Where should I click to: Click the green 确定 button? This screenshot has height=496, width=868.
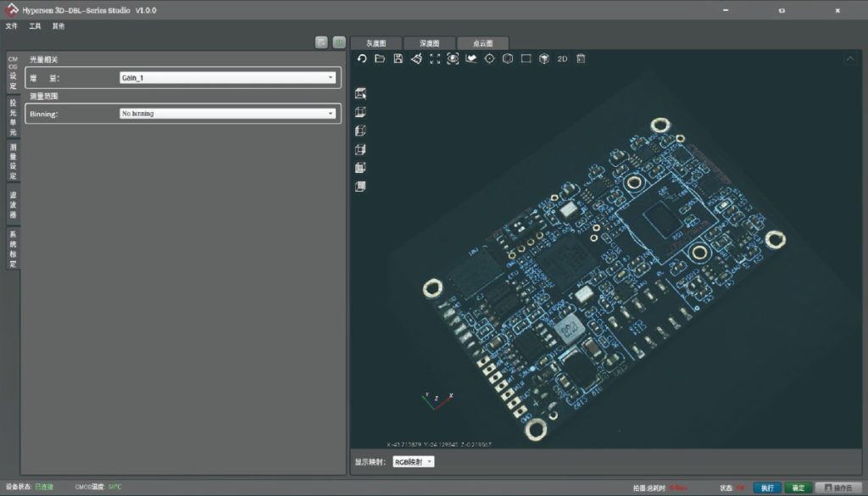tap(797, 488)
